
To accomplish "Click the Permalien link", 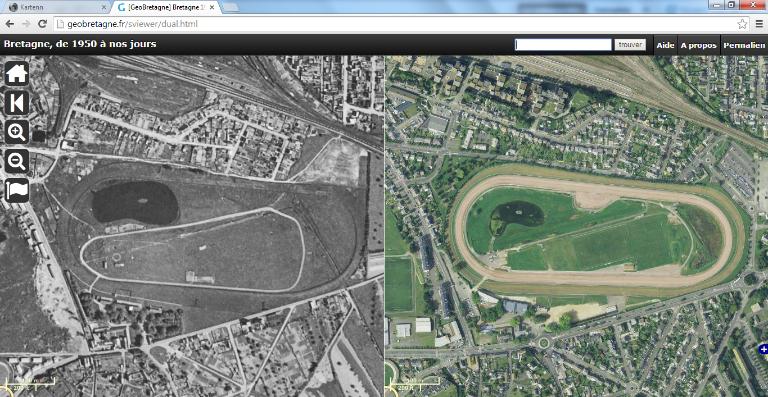I will (744, 45).
